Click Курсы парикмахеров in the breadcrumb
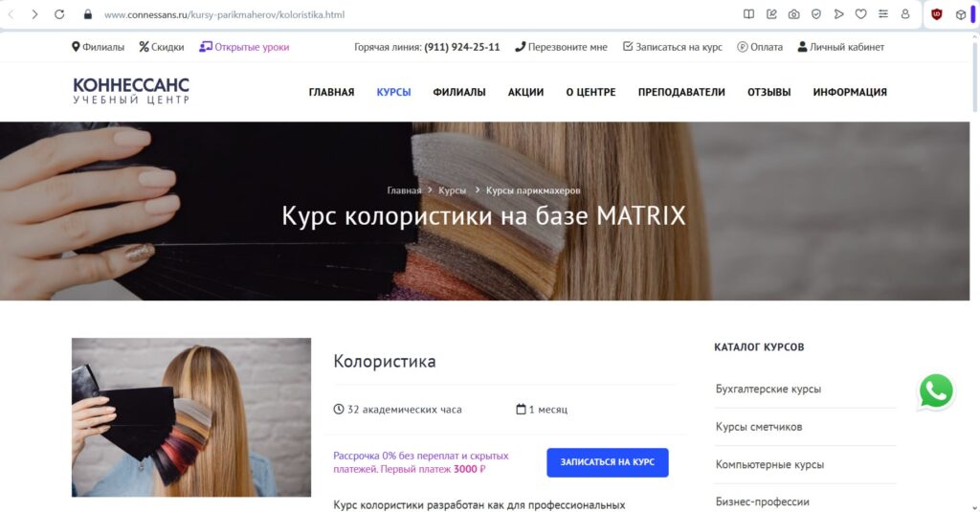This screenshot has width=980, height=512. point(533,190)
